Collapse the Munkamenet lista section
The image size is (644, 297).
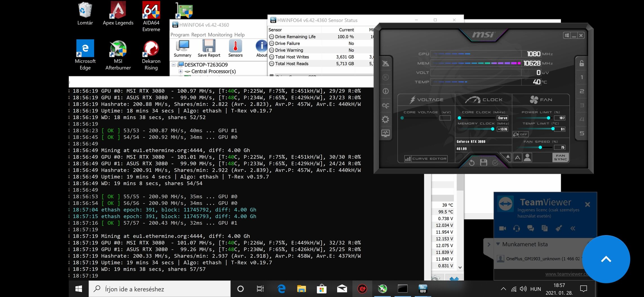[498, 244]
